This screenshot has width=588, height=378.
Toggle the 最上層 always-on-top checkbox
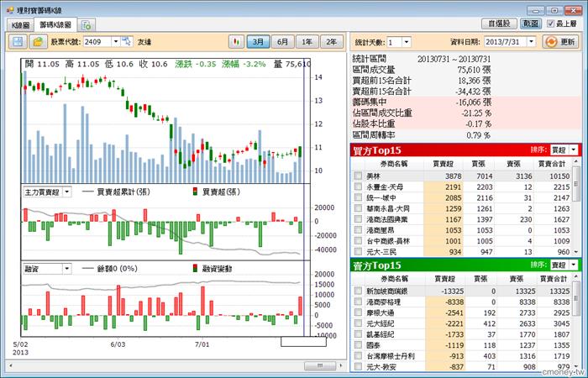pos(550,24)
